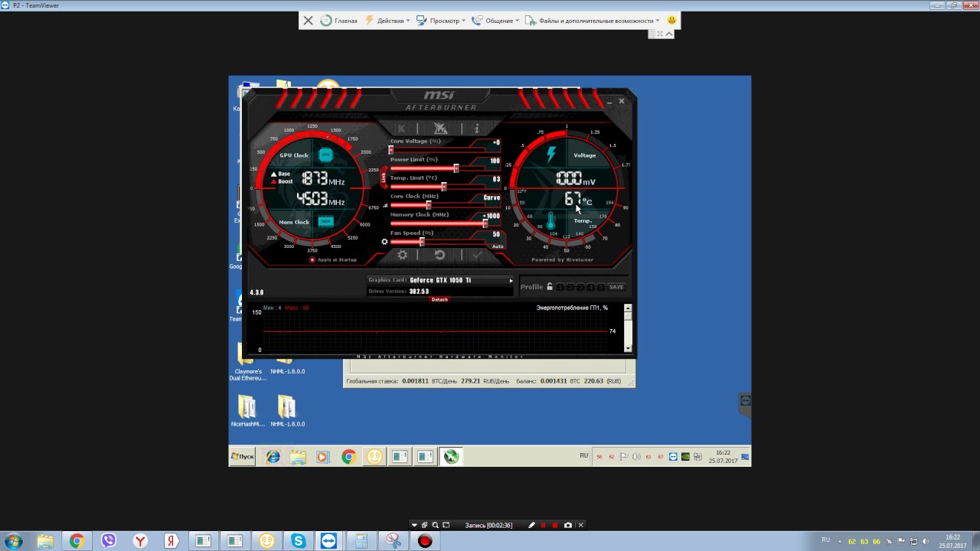The height and width of the screenshot is (551, 980).
Task: Click the Core Clock slider handle
Action: (429, 205)
